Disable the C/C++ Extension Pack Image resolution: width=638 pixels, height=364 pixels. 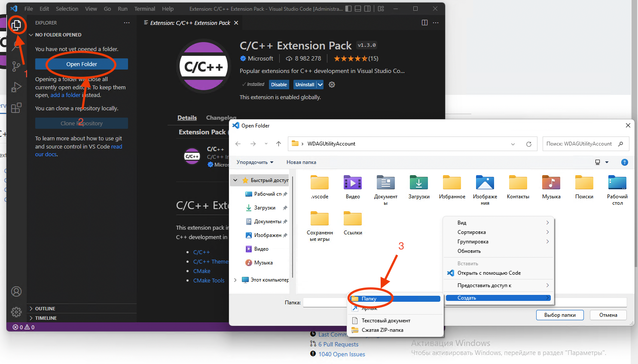(279, 85)
